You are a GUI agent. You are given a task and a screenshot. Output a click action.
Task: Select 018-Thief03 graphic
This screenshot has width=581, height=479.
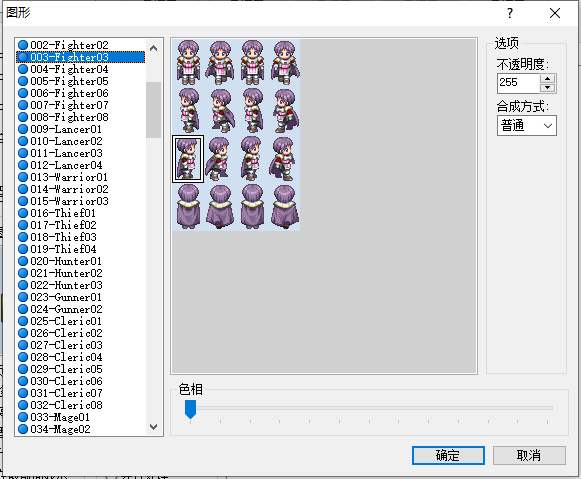pyautogui.click(x=81, y=237)
